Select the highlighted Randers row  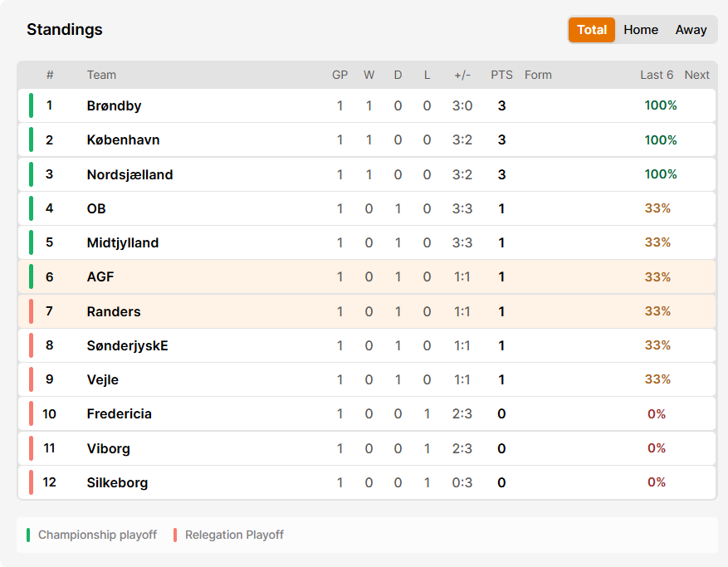tap(367, 311)
